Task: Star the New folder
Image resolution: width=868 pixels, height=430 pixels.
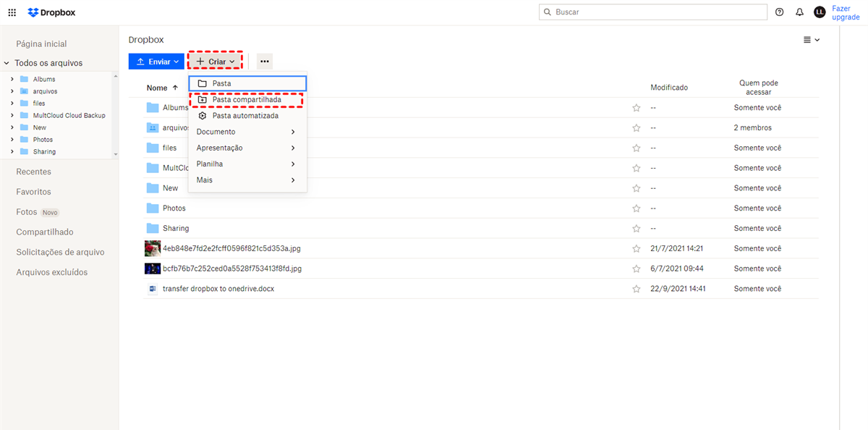Action: tap(637, 188)
